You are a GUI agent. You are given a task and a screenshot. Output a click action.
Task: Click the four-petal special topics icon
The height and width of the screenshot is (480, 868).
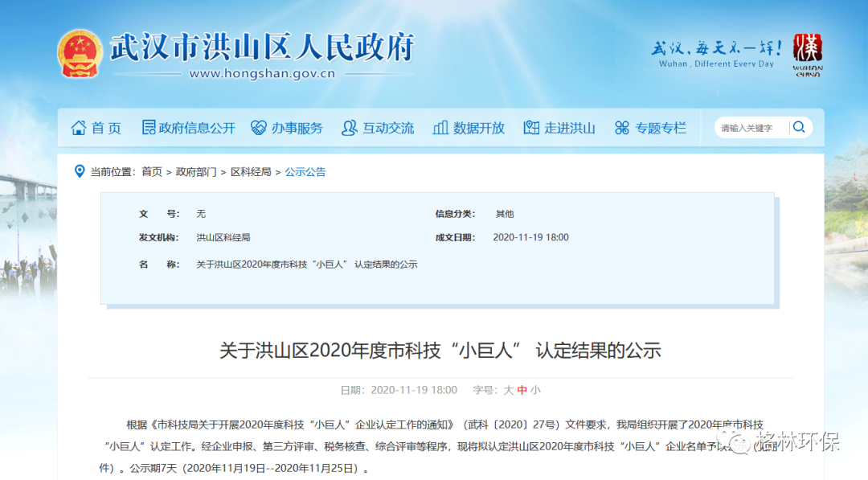[621, 128]
